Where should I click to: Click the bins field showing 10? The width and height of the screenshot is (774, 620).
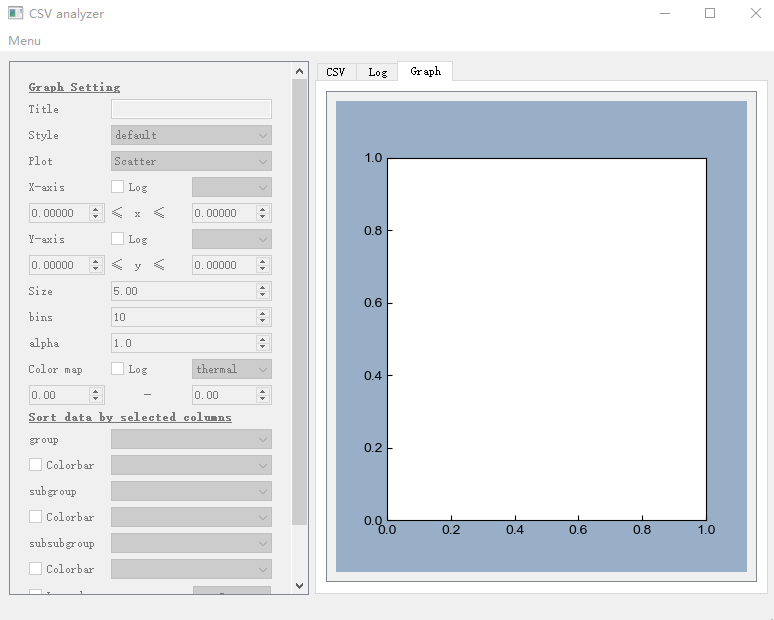pos(184,317)
